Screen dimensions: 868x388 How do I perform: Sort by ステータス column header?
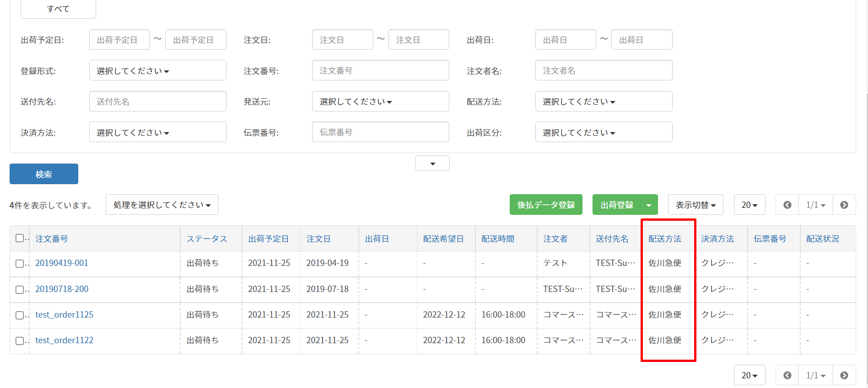(207, 239)
